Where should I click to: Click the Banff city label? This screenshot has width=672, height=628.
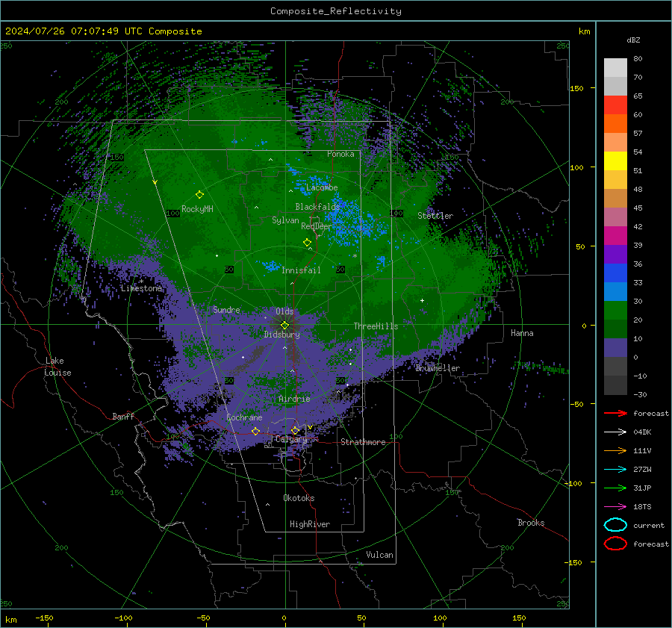click(123, 416)
